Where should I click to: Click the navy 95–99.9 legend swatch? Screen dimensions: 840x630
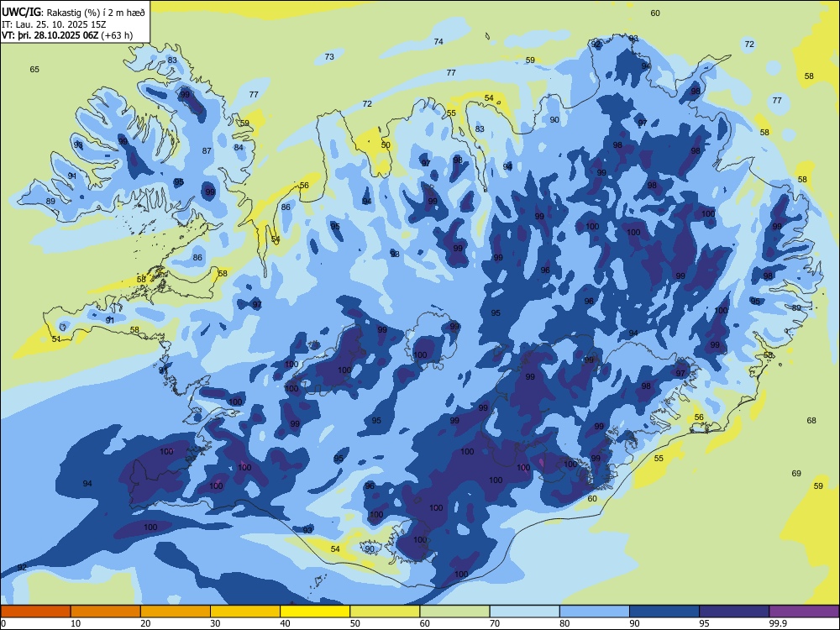click(734, 612)
